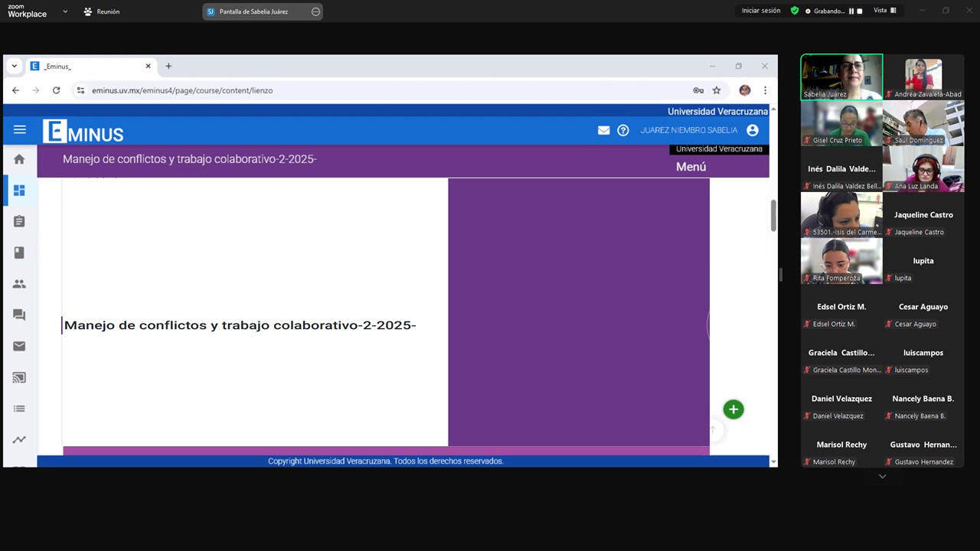Open the cast screen icon in sidebar
980x551 pixels.
[19, 377]
